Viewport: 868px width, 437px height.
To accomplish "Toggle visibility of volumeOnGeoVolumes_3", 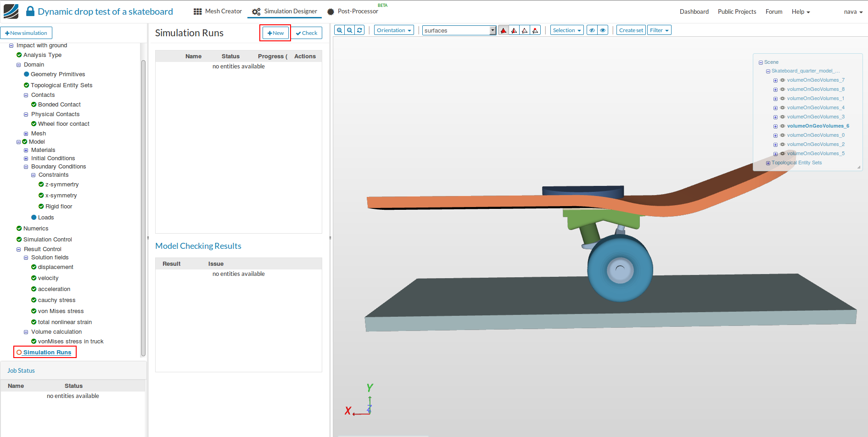I will tap(783, 117).
